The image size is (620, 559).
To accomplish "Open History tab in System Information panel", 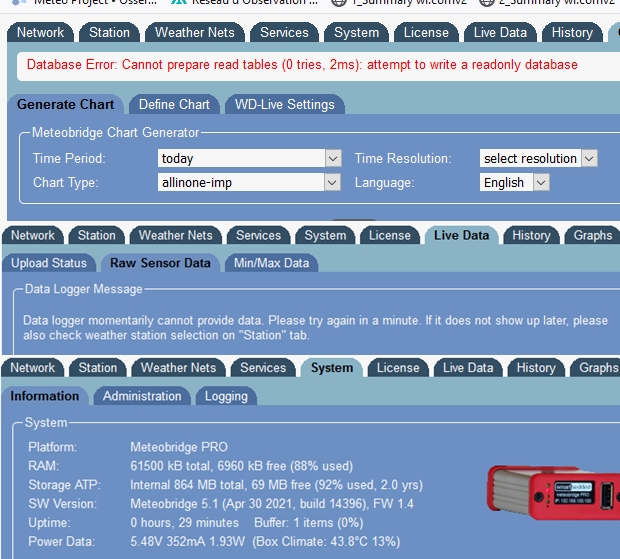I will tap(536, 368).
